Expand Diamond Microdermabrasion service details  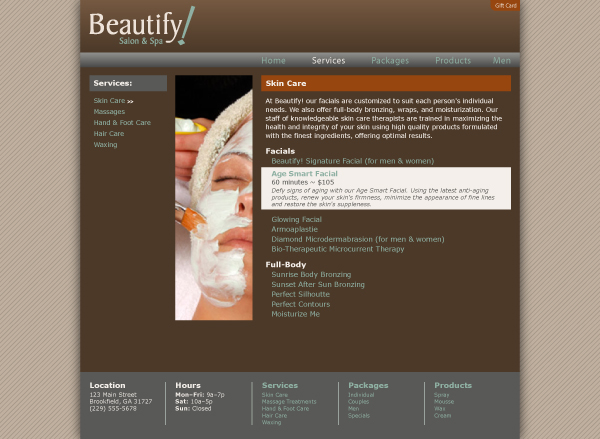[357, 239]
